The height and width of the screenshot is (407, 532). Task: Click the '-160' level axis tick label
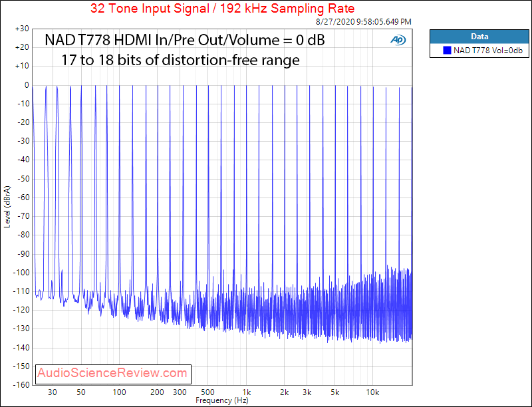click(x=21, y=385)
